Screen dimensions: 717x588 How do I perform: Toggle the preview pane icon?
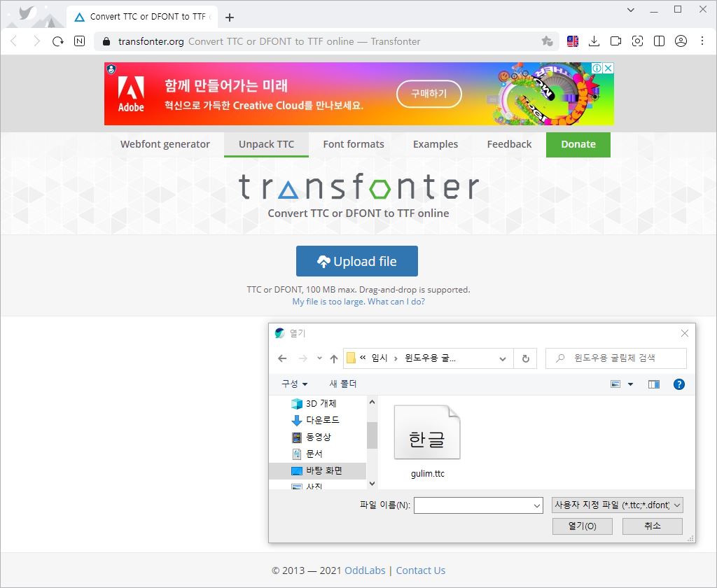tap(654, 384)
